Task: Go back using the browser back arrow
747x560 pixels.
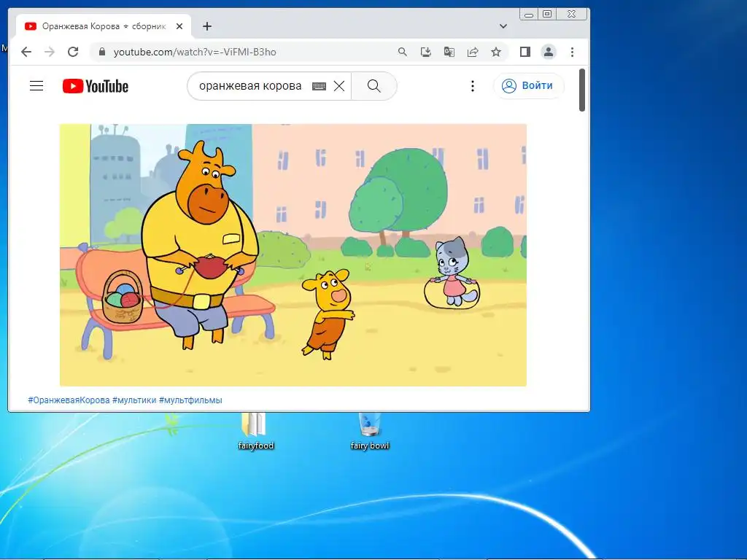Action: pyautogui.click(x=26, y=52)
